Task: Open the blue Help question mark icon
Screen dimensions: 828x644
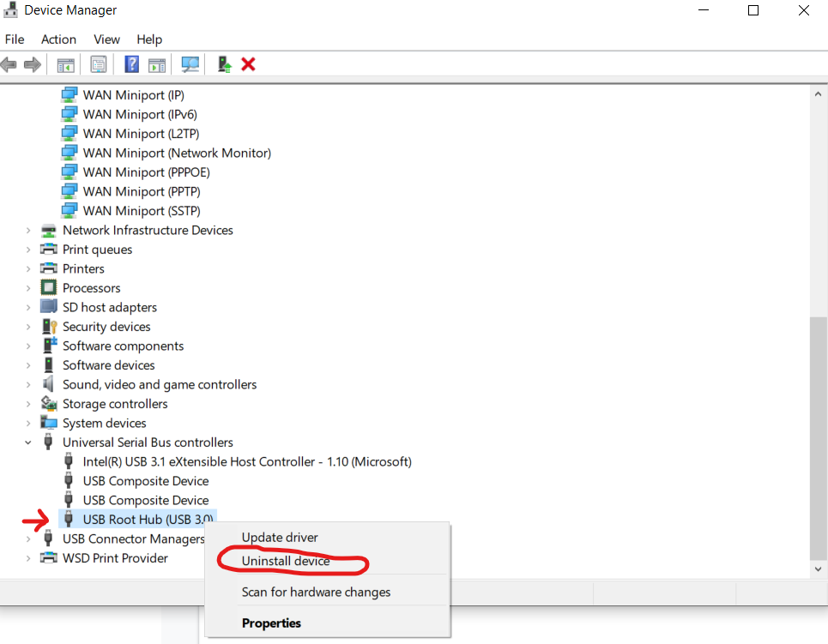Action: point(131,64)
